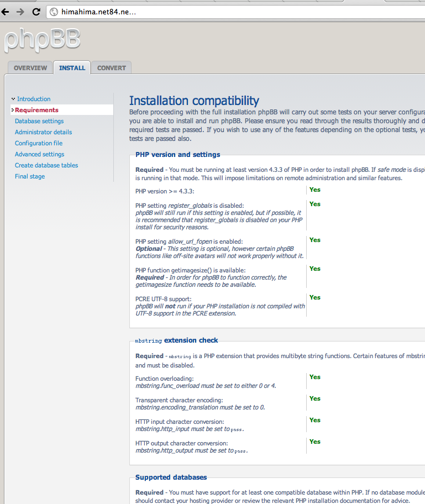Click the browser forward arrow

click(x=20, y=12)
